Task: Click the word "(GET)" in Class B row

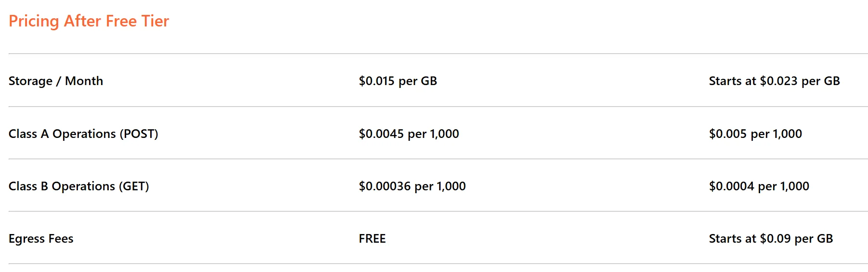Action: click(134, 186)
